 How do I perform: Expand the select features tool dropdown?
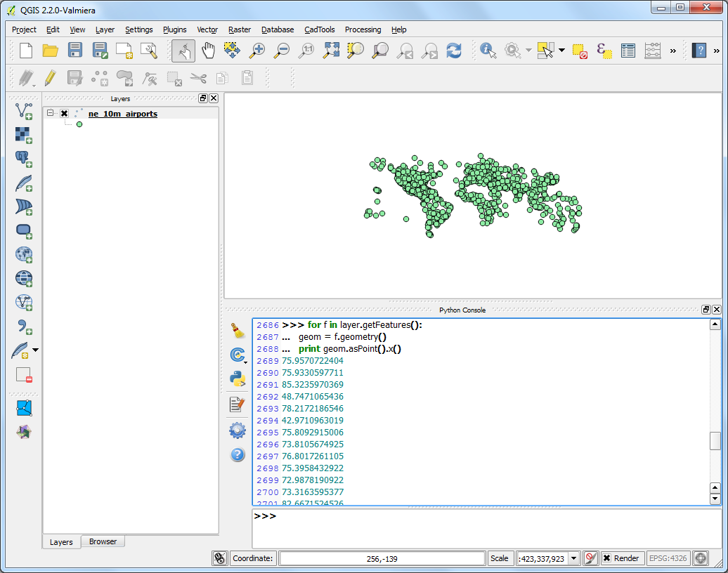[561, 51]
